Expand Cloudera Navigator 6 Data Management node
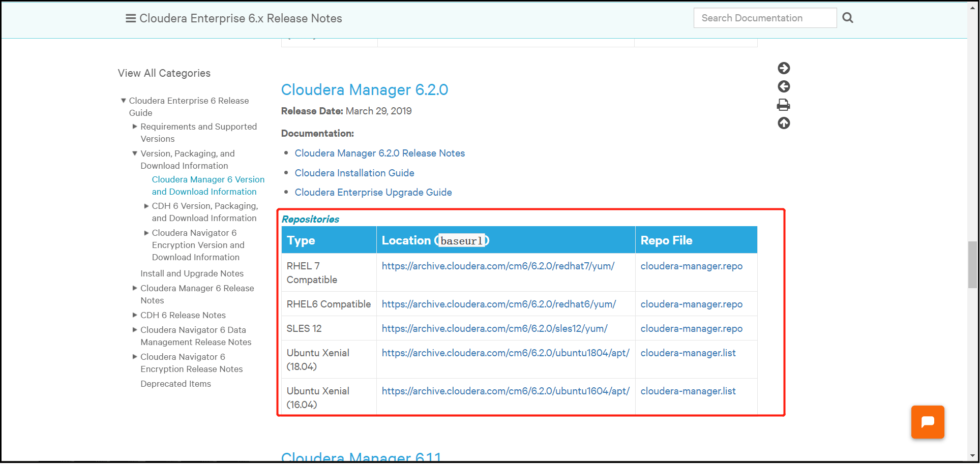 pos(135,330)
